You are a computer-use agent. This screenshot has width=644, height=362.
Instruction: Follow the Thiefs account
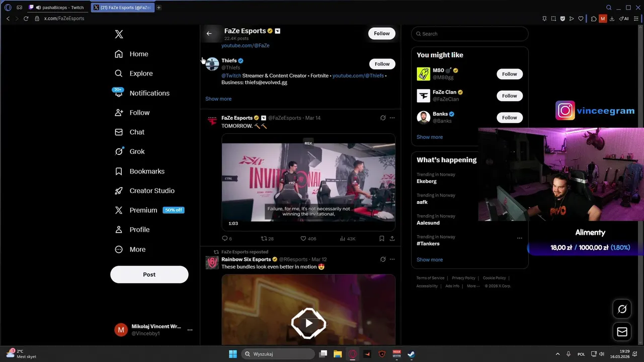coord(382,64)
